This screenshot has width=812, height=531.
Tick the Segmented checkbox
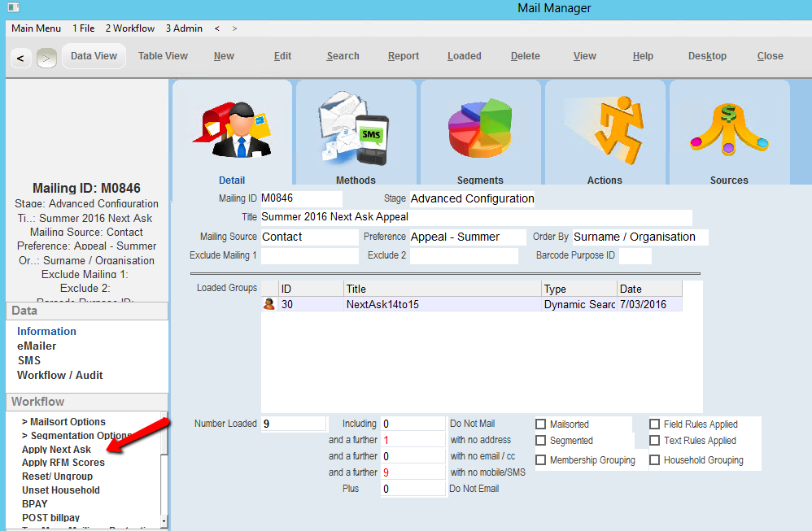click(x=540, y=441)
